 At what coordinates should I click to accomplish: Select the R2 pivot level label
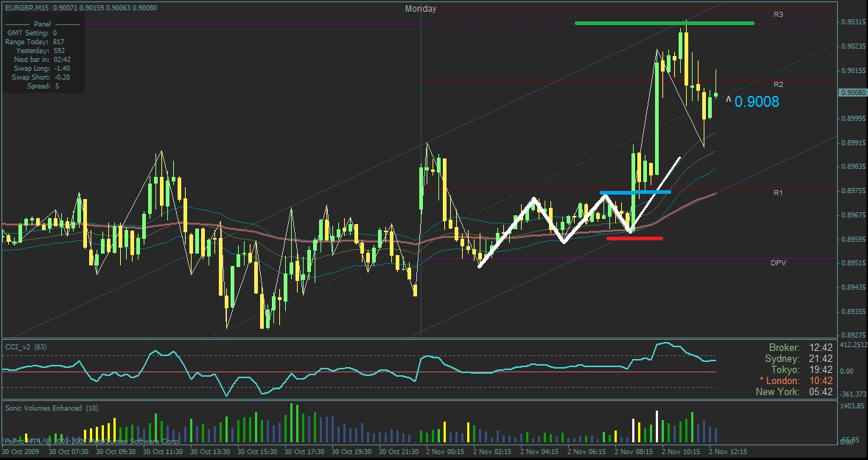coord(778,85)
